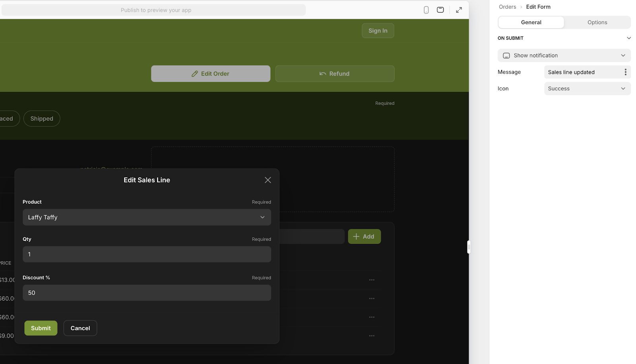
Task: Submit the sales line form
Action: pos(41,328)
